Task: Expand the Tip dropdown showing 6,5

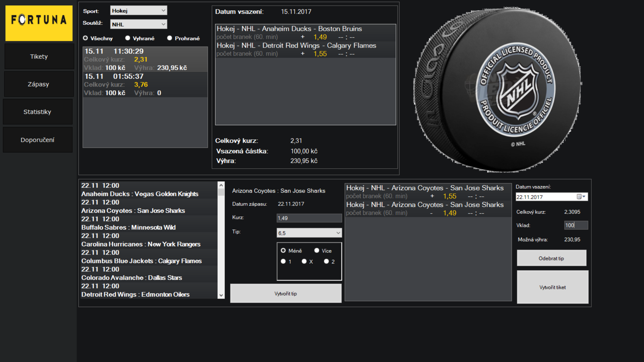Action: [309, 233]
